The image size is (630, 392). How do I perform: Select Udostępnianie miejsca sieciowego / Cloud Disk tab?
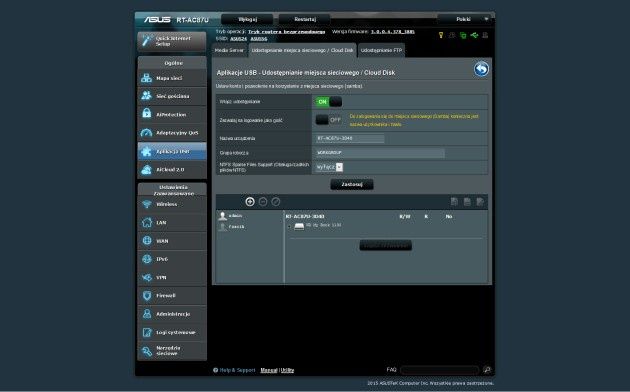(302, 51)
